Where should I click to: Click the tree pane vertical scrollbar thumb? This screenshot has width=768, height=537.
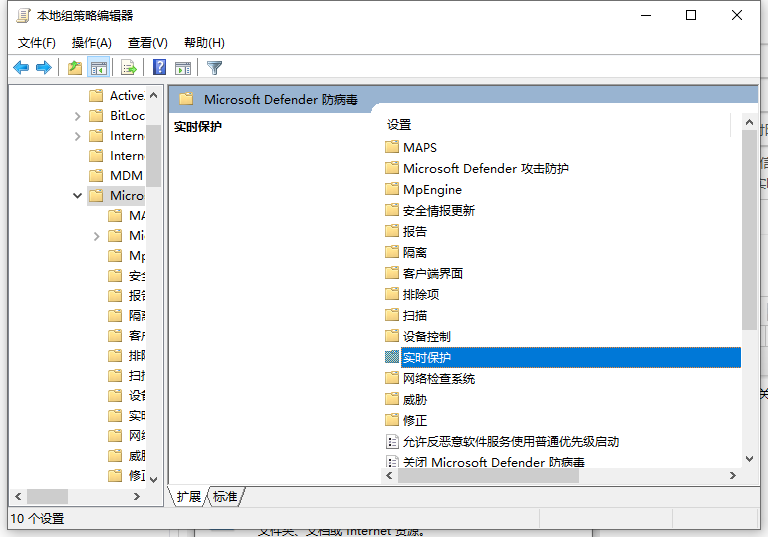click(154, 156)
